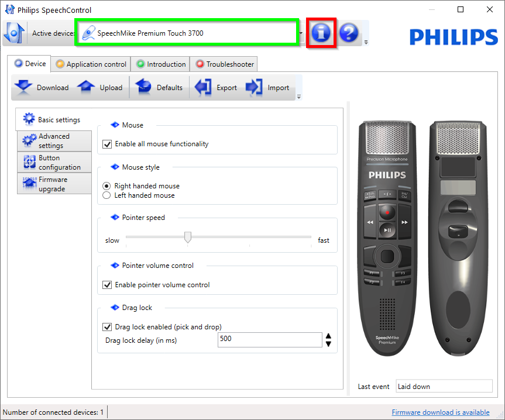Click the Button configuration icon
Viewport: 505px width, 420px height.
[x=29, y=162]
